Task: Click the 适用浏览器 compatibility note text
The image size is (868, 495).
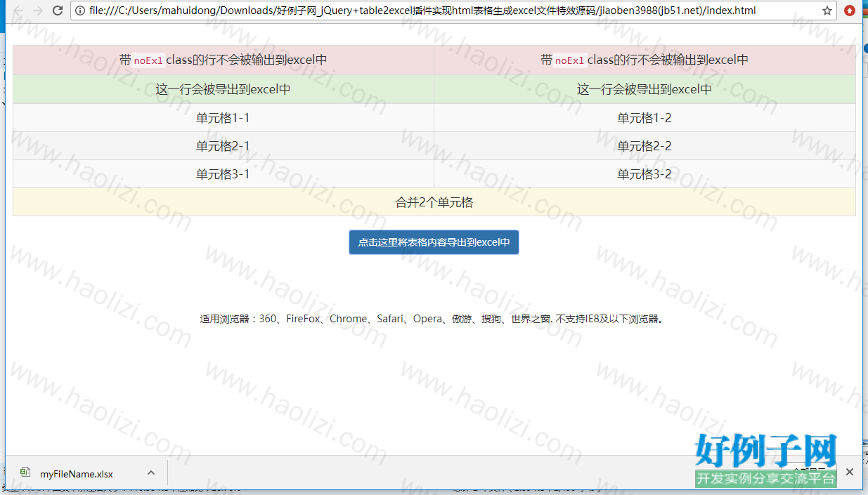Action: tap(433, 319)
